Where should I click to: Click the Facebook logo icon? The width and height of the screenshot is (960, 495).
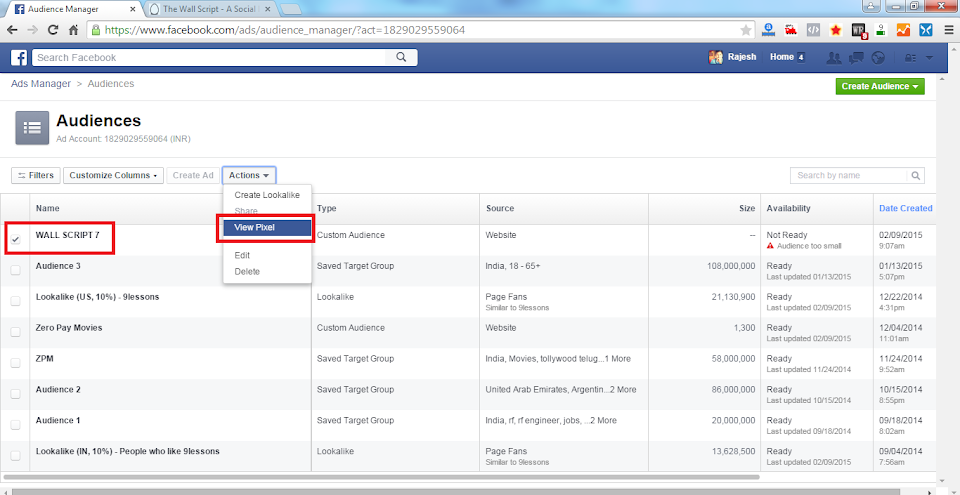(19, 58)
